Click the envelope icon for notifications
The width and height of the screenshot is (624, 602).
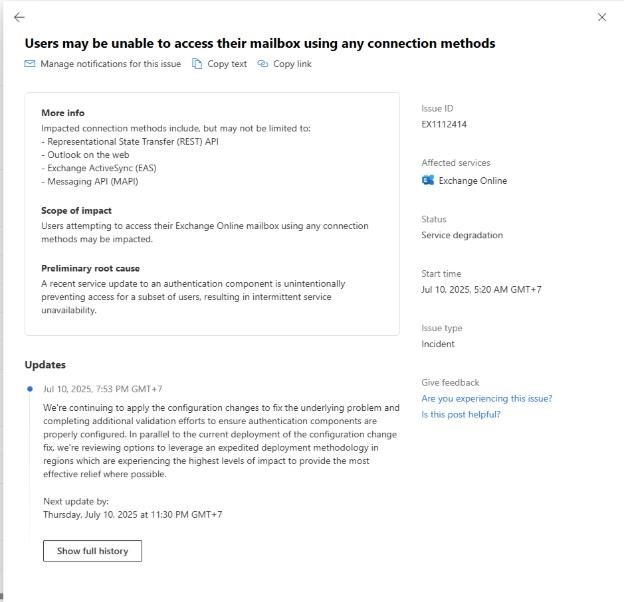(30, 64)
